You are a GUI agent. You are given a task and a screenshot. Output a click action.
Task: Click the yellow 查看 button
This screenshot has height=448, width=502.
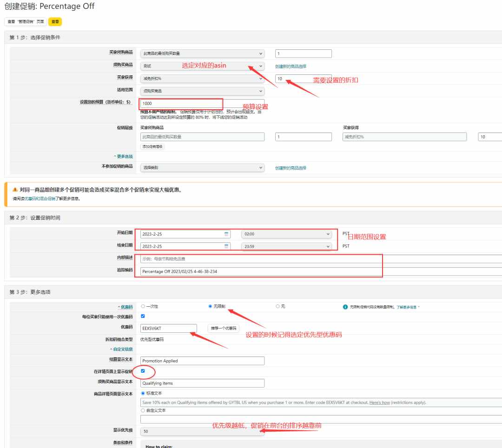coord(55,21)
